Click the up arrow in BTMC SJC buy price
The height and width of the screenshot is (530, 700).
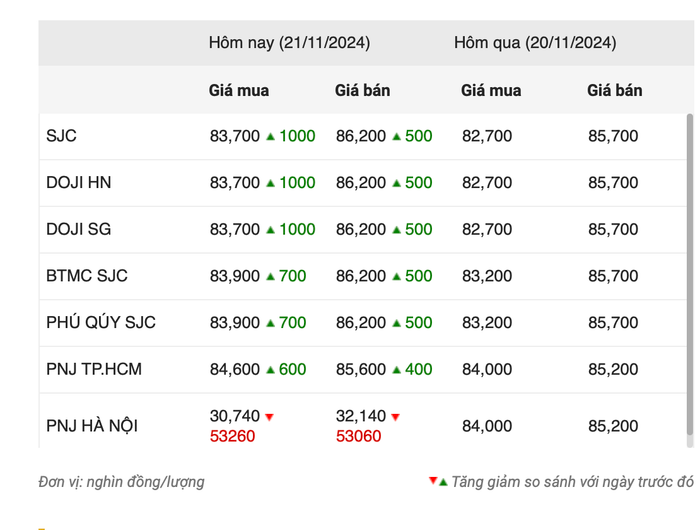tap(270, 276)
